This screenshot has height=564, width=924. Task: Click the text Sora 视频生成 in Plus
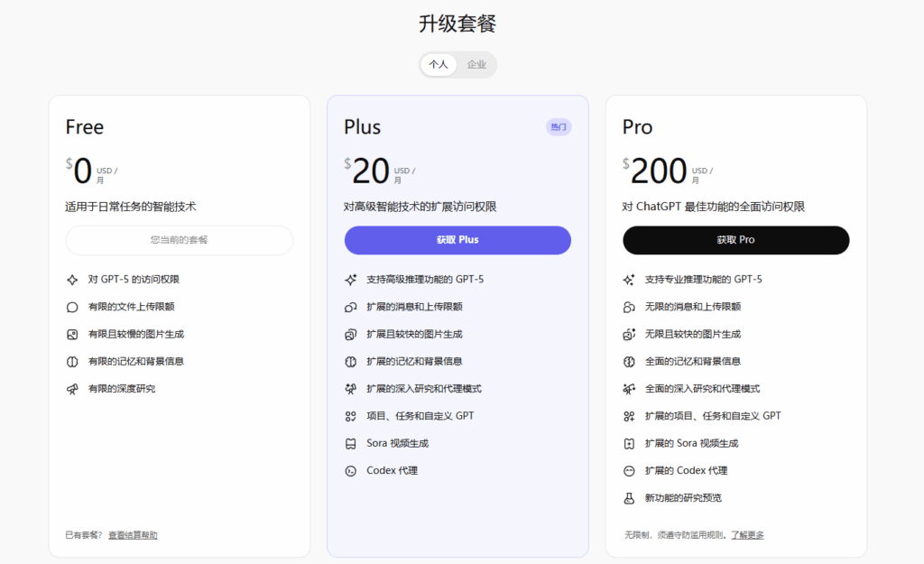(x=398, y=443)
